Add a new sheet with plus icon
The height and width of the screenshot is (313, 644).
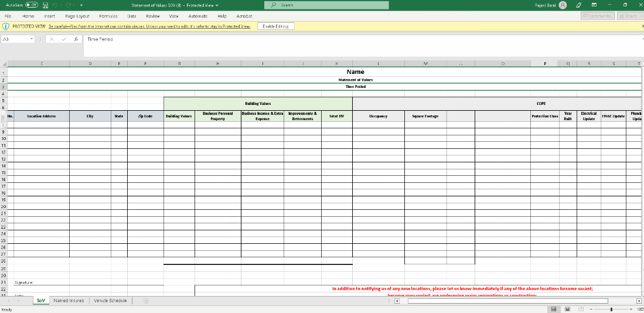coord(146,301)
